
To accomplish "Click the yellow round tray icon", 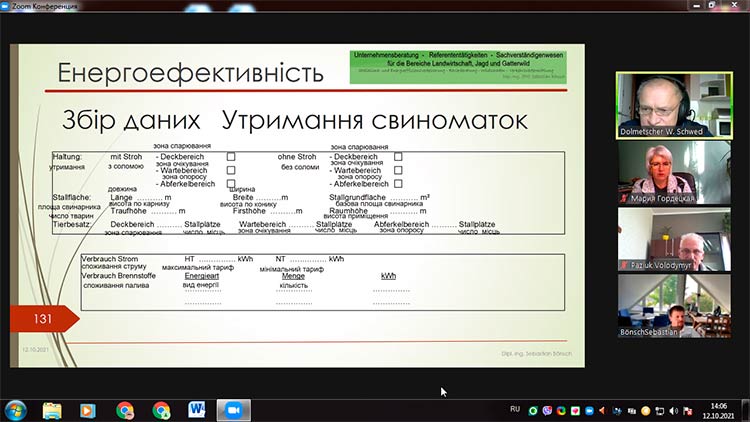I will click(645, 411).
